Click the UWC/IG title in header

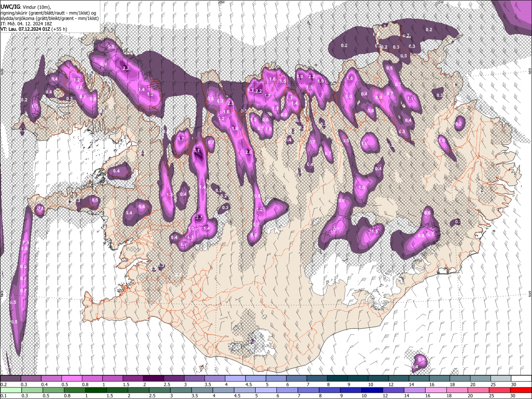[10, 7]
